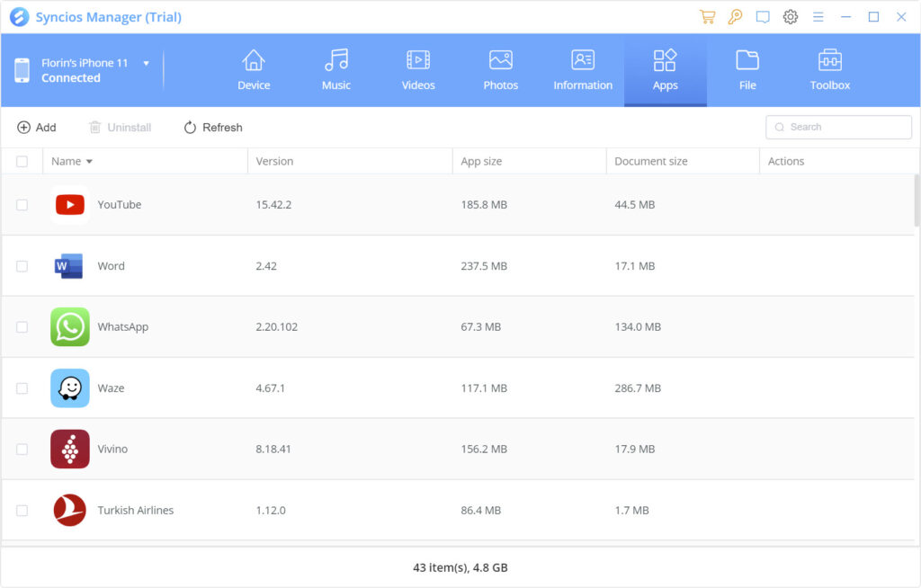Click the Word version 2.42
This screenshot has width=921, height=588.
[x=266, y=266]
